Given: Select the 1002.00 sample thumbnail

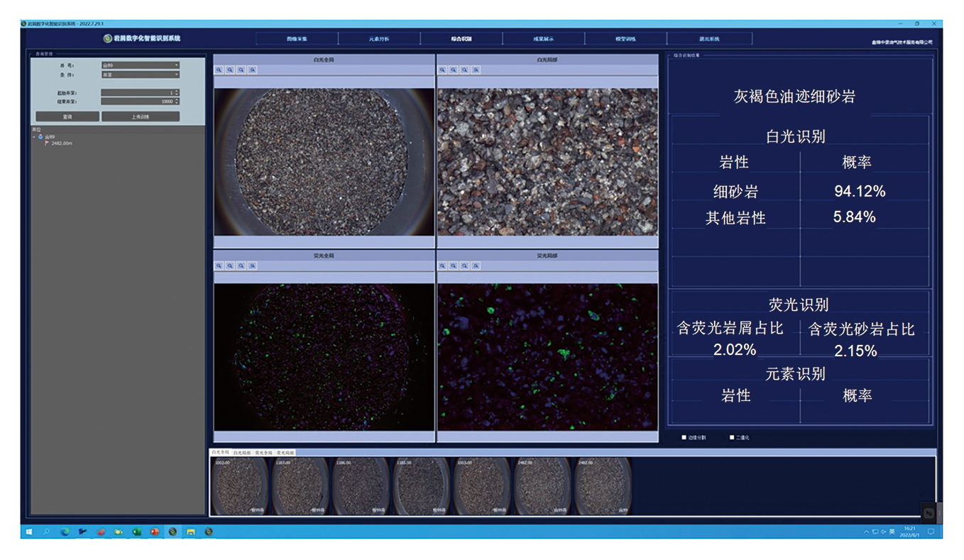Looking at the screenshot, I should point(240,486).
